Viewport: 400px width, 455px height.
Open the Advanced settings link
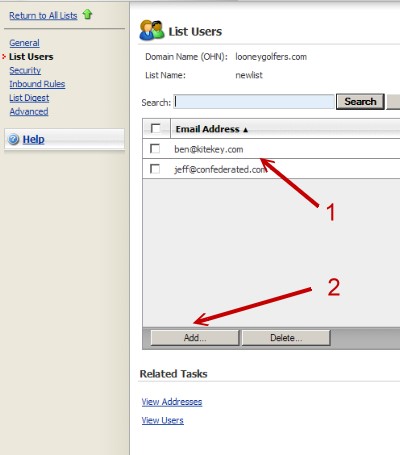tap(29, 112)
